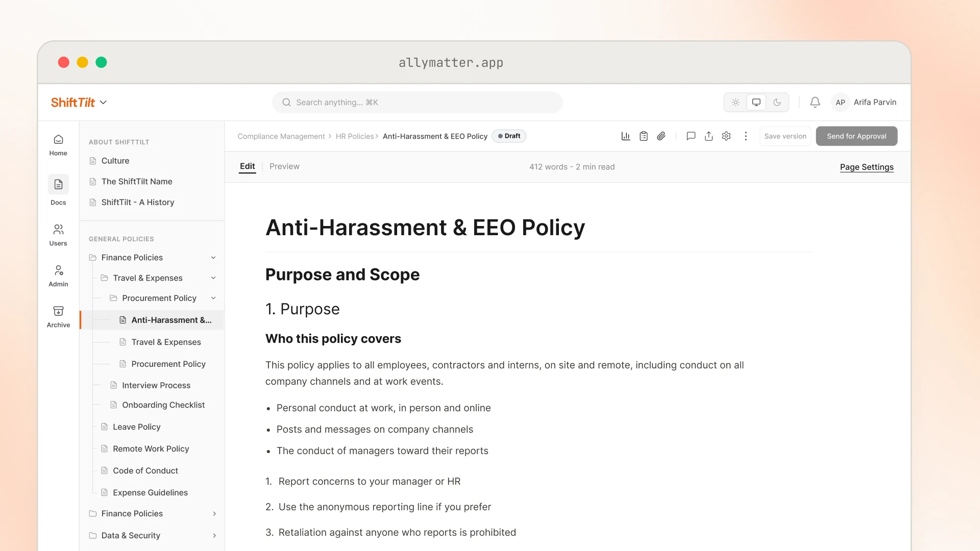Switch to light theme sun icon
Viewport: 980px width, 551px height.
(736, 103)
